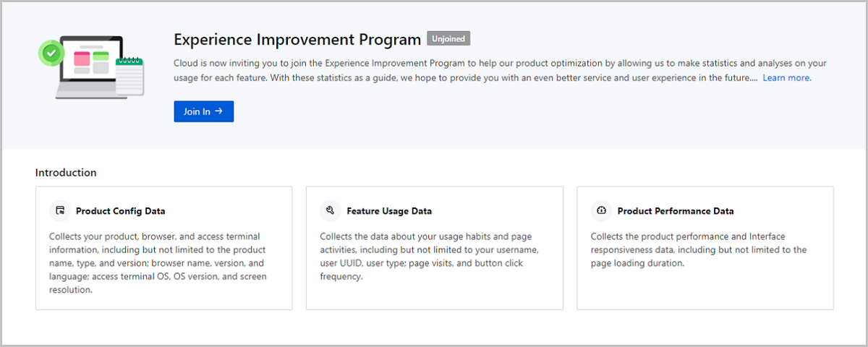Click the Product Performance Data gauge icon

[601, 211]
